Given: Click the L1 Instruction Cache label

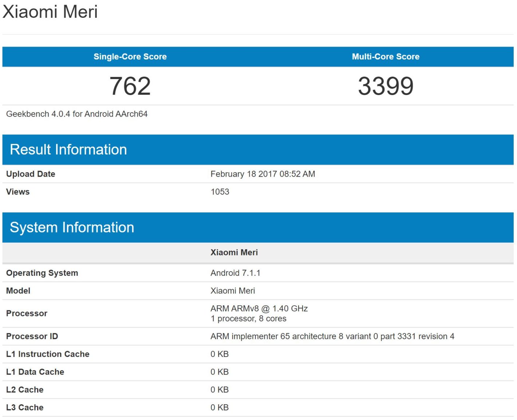Looking at the screenshot, I should [48, 354].
